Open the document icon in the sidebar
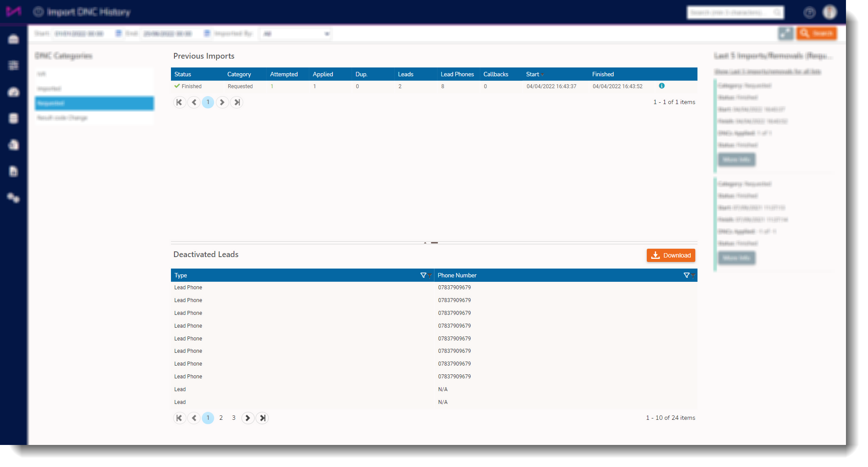 coord(14,172)
